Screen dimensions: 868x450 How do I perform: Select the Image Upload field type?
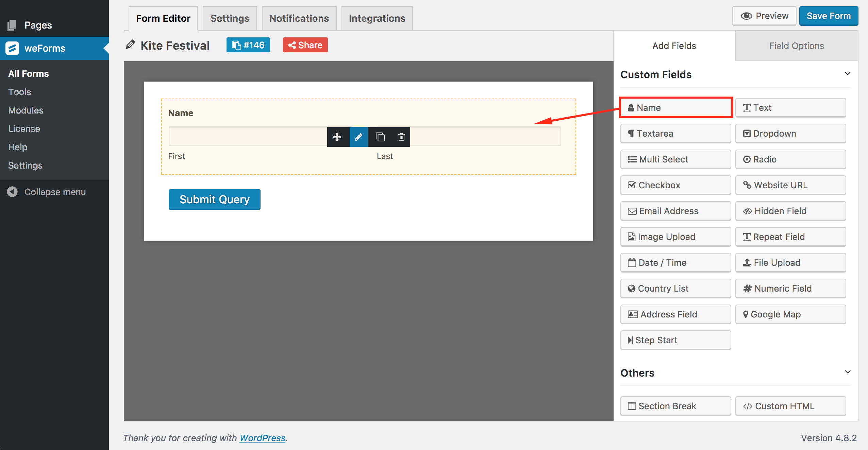674,236
